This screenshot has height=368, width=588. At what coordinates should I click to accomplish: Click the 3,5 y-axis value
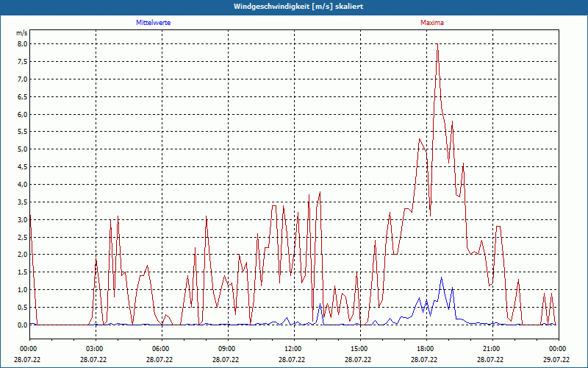tap(23, 202)
